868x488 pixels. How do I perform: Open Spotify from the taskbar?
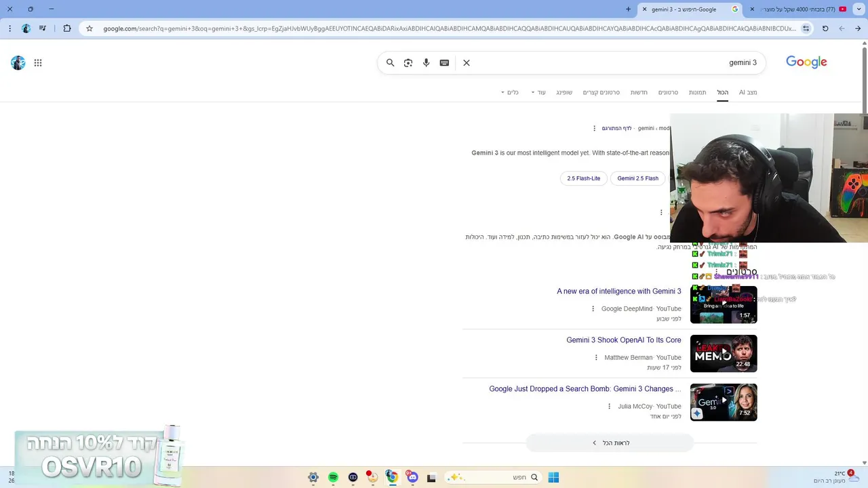pyautogui.click(x=333, y=477)
